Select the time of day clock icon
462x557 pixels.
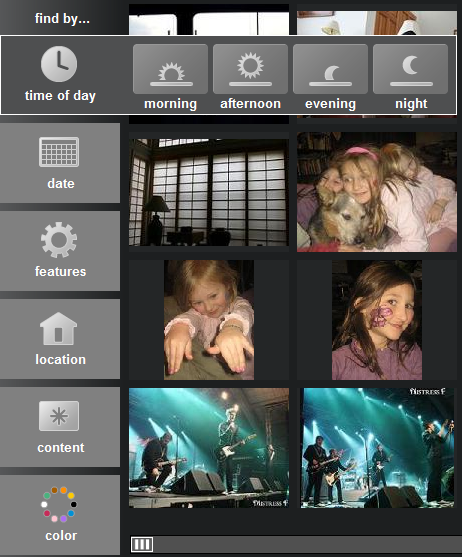point(59,64)
